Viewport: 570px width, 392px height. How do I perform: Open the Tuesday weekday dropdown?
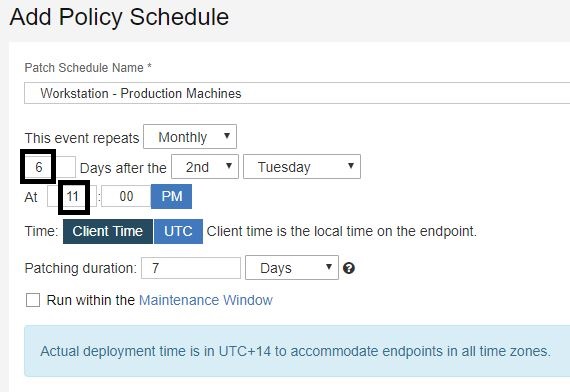pyautogui.click(x=302, y=167)
